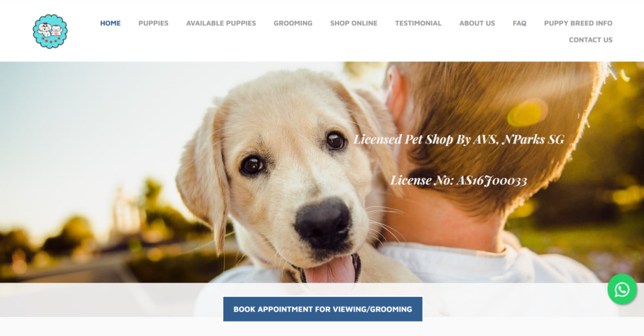Open the FAQ page
Viewport: 644px width, 336px height.
click(x=519, y=23)
